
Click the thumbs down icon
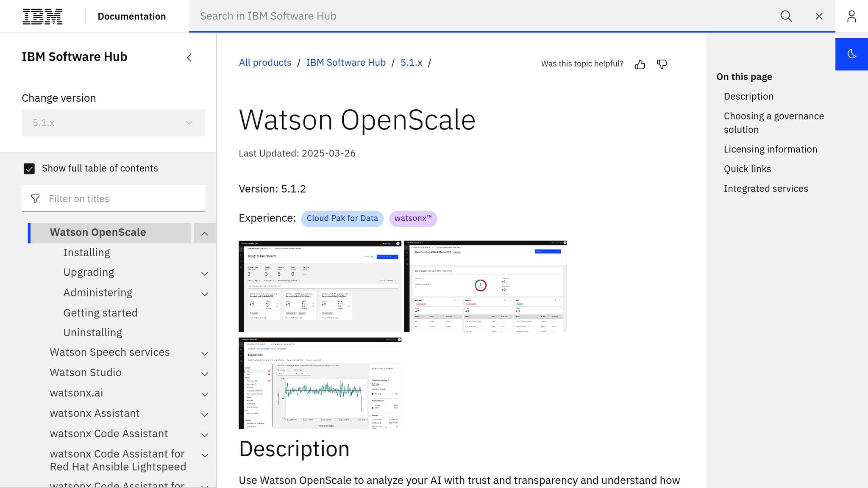pos(662,64)
